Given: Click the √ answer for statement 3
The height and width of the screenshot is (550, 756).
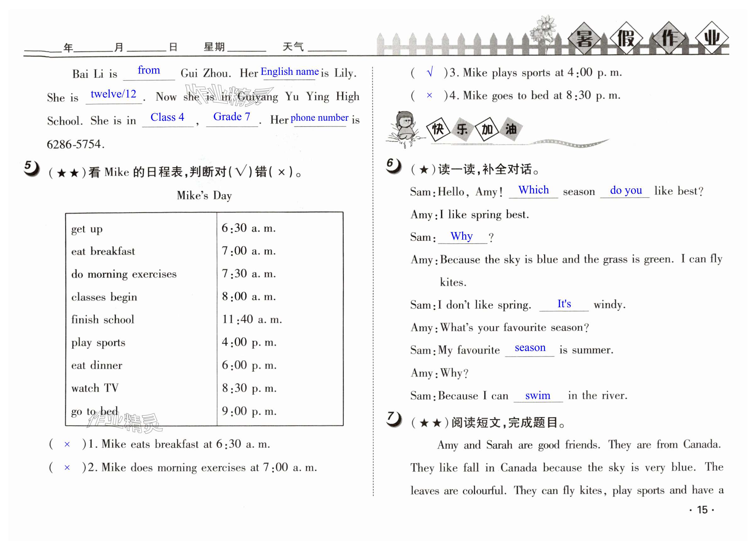Looking at the screenshot, I should pyautogui.click(x=430, y=72).
